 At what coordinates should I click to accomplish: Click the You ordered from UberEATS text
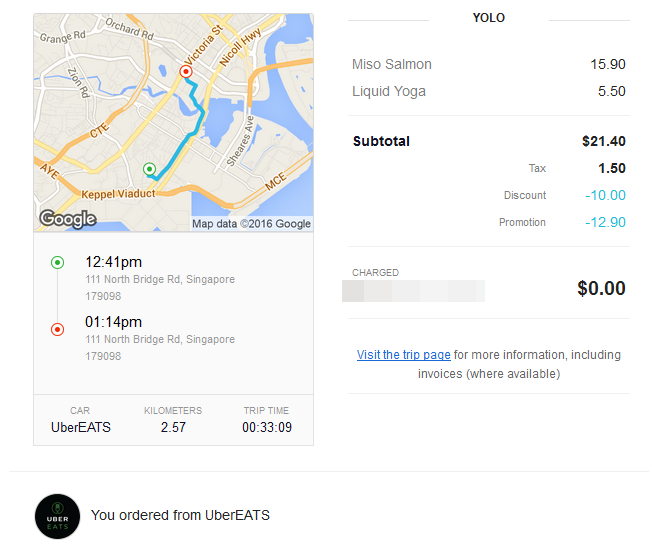[x=180, y=515]
